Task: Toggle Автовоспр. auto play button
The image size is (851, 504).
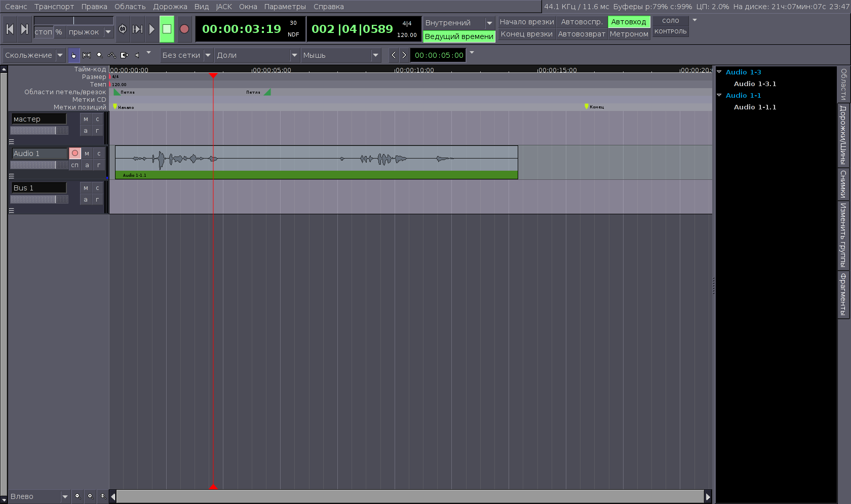Action: point(582,22)
